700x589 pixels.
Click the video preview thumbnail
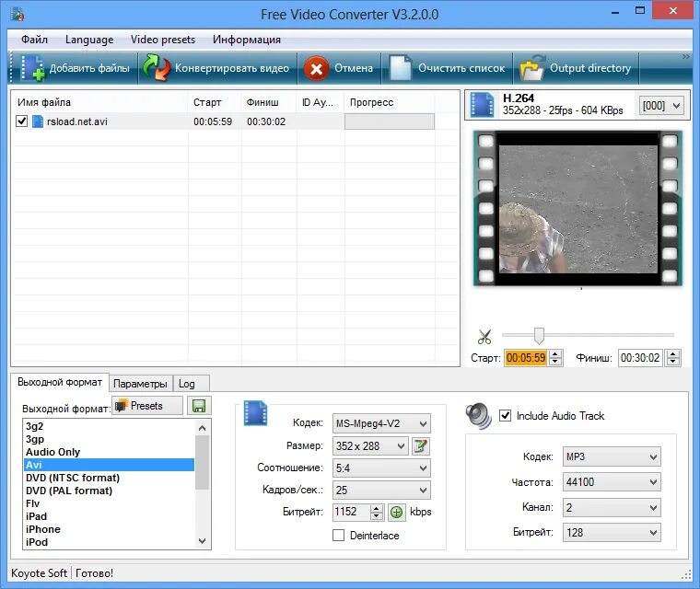pyautogui.click(x=577, y=208)
